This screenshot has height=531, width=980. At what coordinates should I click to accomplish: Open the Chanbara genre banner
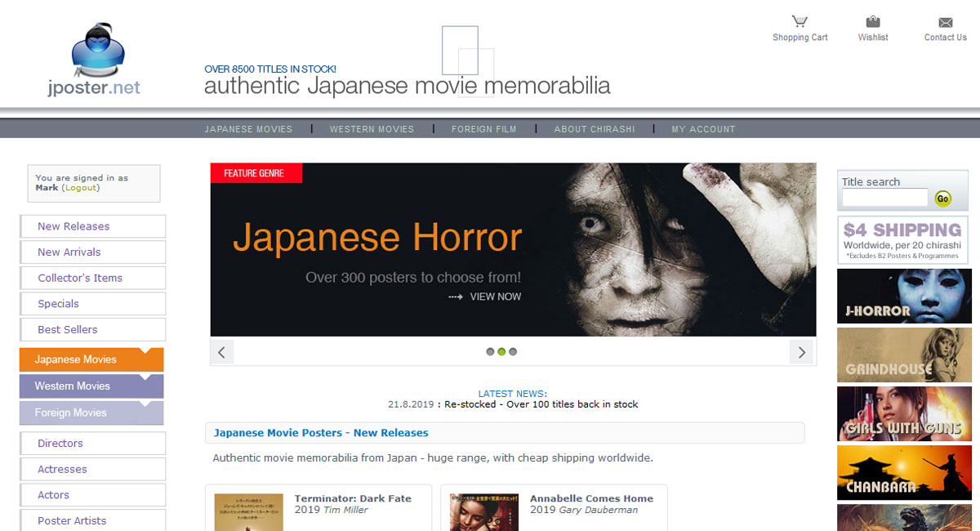[905, 473]
